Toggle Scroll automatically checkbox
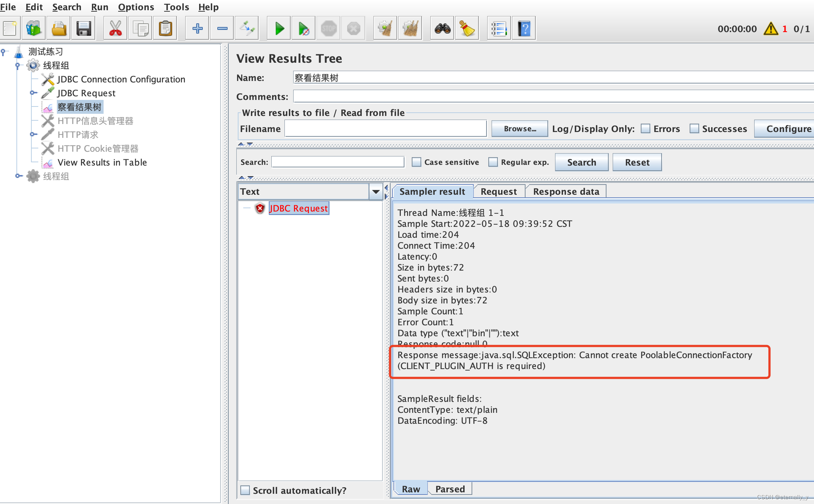The width and height of the screenshot is (814, 504). click(245, 490)
